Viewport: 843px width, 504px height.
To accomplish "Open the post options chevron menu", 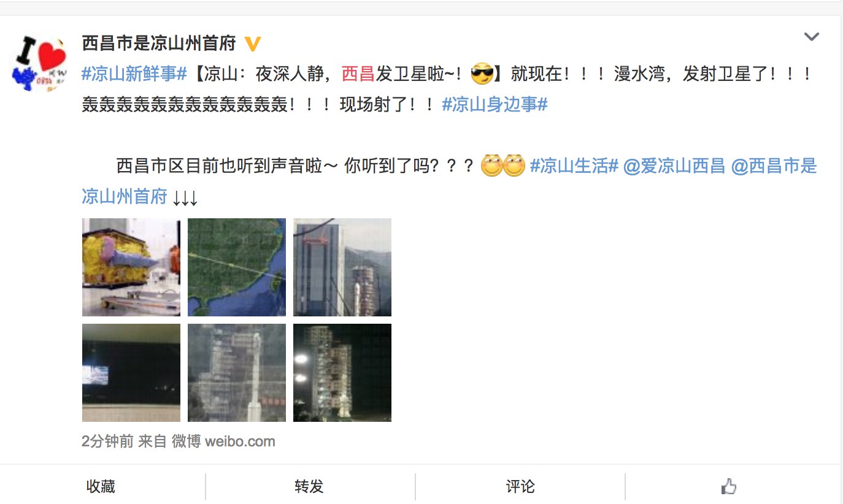I will (811, 37).
